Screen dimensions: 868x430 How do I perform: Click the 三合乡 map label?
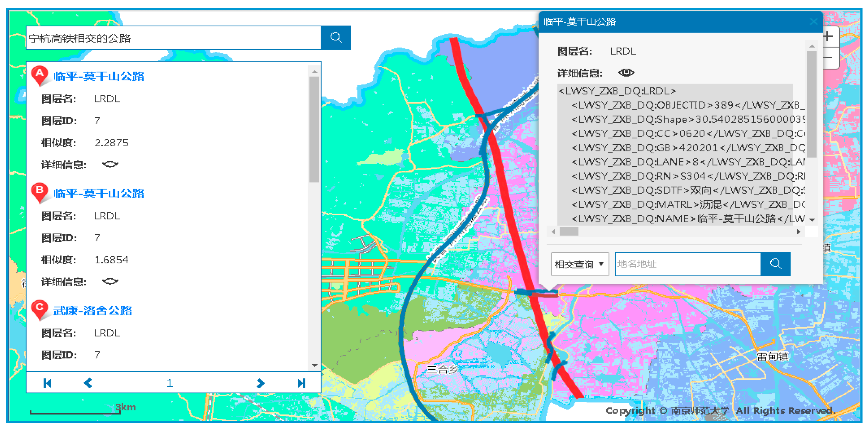click(x=442, y=370)
